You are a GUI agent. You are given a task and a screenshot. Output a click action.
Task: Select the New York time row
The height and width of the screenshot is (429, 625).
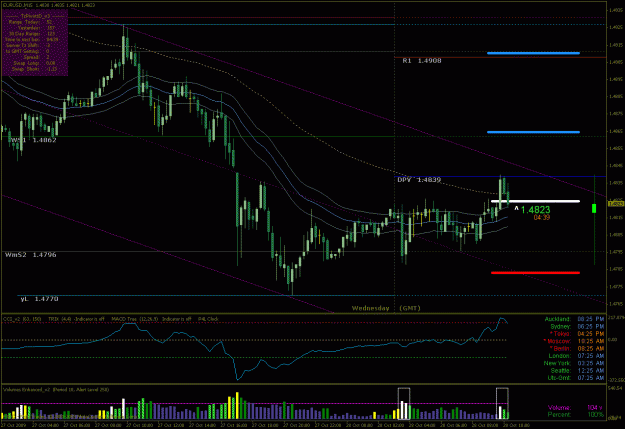click(x=574, y=363)
